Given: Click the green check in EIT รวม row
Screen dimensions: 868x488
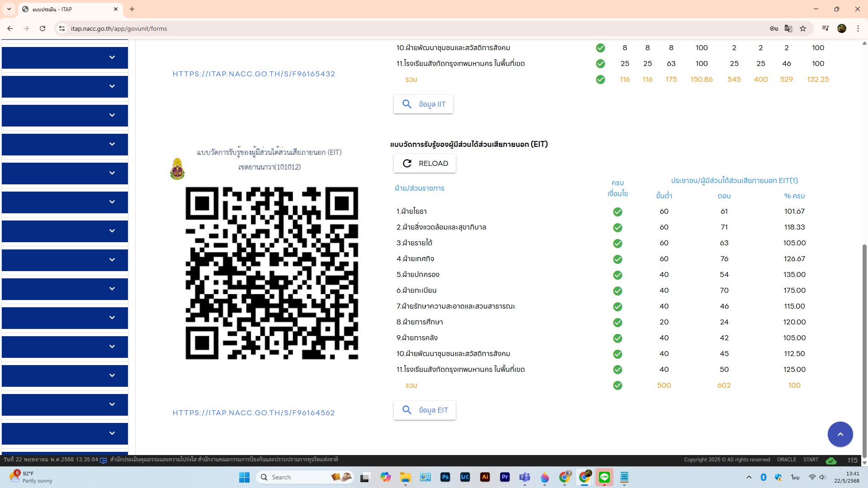Looking at the screenshot, I should tap(618, 385).
